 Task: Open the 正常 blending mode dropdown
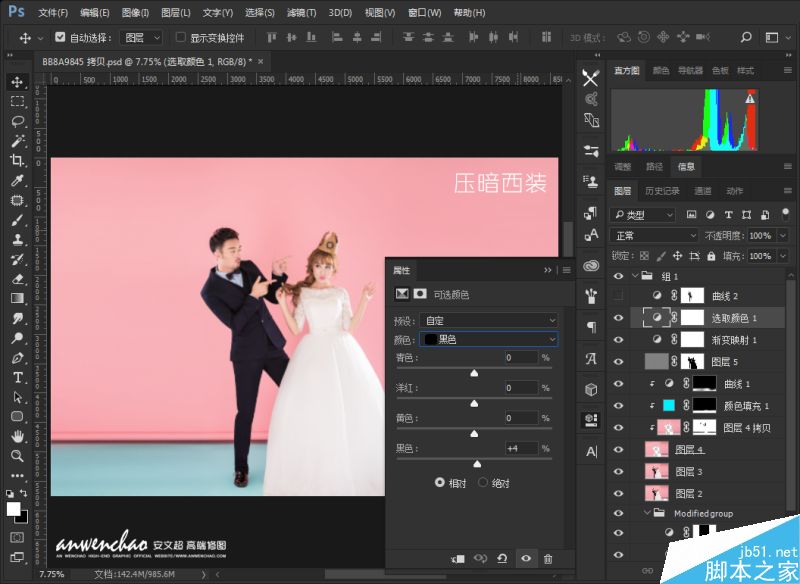[x=653, y=234]
